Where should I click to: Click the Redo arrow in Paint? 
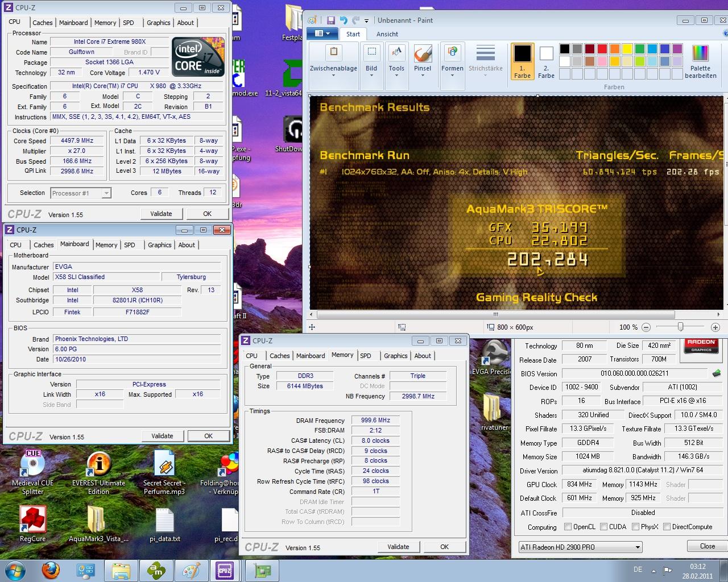click(x=355, y=20)
